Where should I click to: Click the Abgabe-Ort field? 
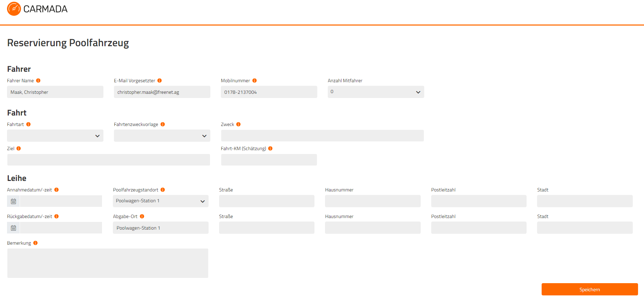click(x=161, y=228)
